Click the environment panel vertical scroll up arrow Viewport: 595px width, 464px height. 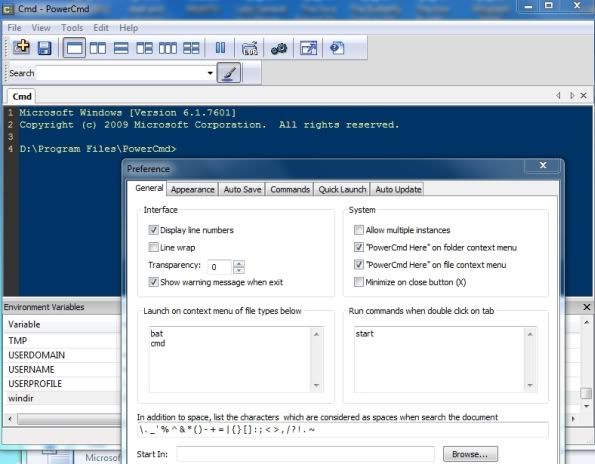click(x=587, y=323)
